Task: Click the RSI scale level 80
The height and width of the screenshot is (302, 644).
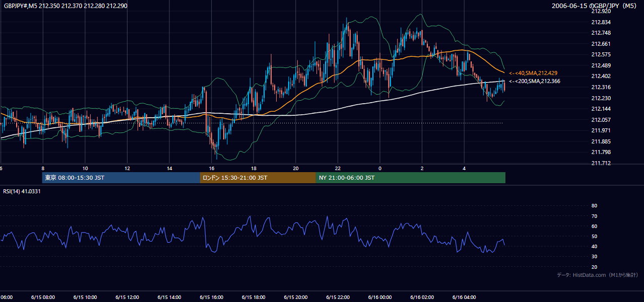Action: (594, 206)
